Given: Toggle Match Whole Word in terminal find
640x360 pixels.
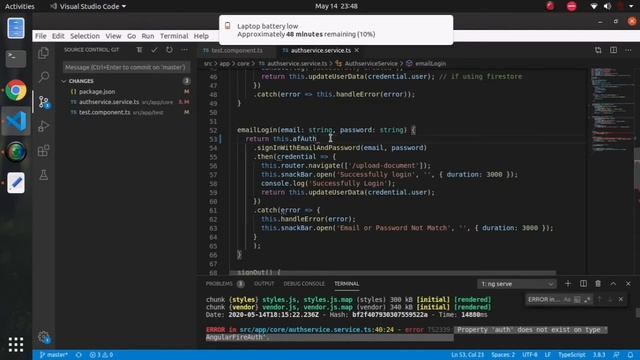Looking at the screenshot, I should click(577, 299).
